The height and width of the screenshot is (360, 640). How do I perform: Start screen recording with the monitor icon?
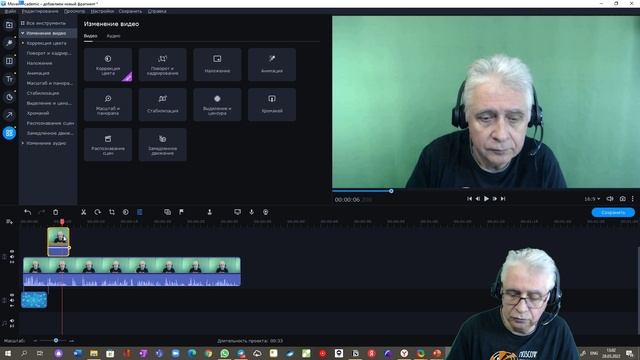(237, 212)
